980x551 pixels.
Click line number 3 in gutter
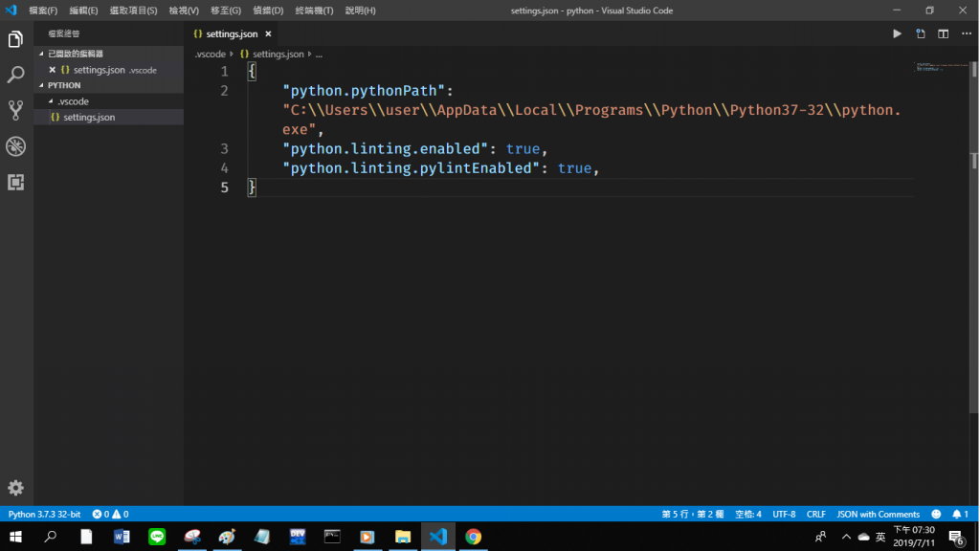pyautogui.click(x=224, y=148)
